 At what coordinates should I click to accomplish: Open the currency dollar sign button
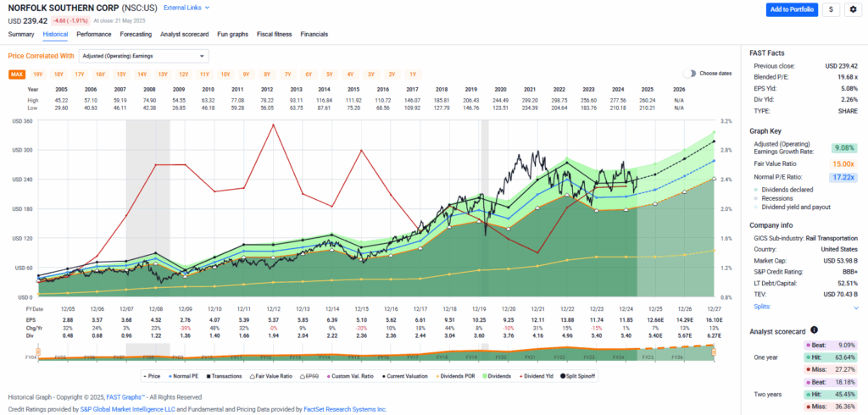pyautogui.click(x=831, y=9)
